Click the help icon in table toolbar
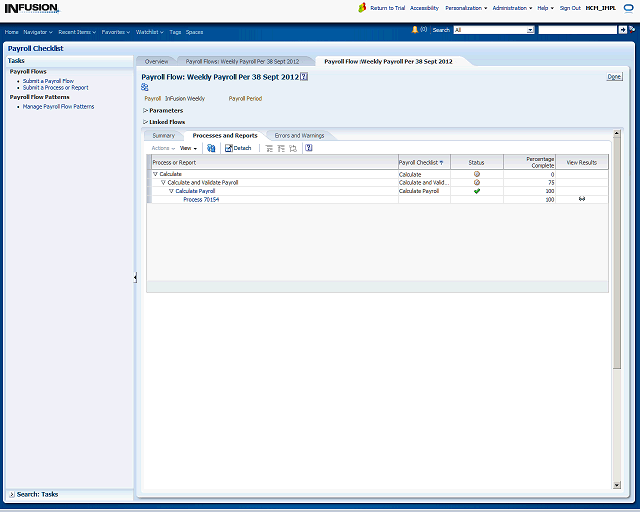This screenshot has height=512, width=640. pos(309,148)
